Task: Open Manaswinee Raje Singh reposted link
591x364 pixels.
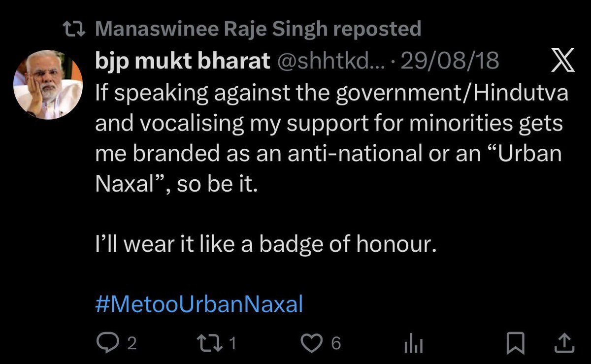Action: (x=258, y=30)
